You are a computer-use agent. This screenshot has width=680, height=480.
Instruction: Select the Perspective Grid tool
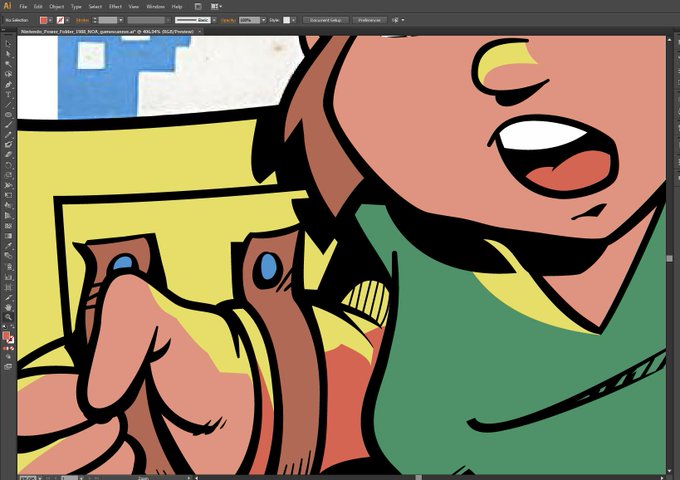click(8, 216)
